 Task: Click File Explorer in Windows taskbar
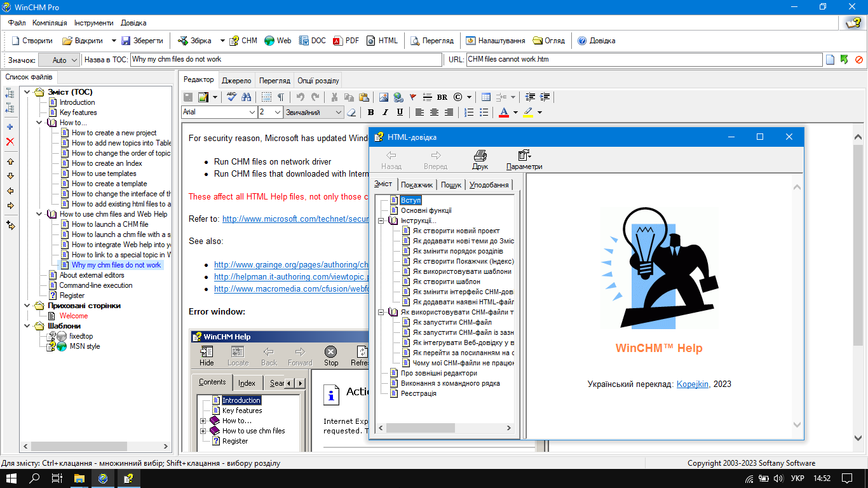pyautogui.click(x=79, y=478)
